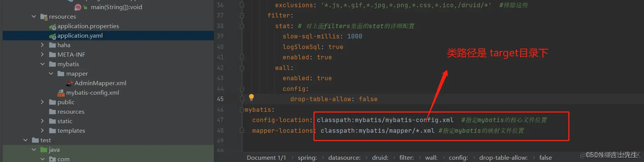The width and height of the screenshot is (644, 162).
Task: Click breadcrumb 'datasource:'
Action: (345, 158)
